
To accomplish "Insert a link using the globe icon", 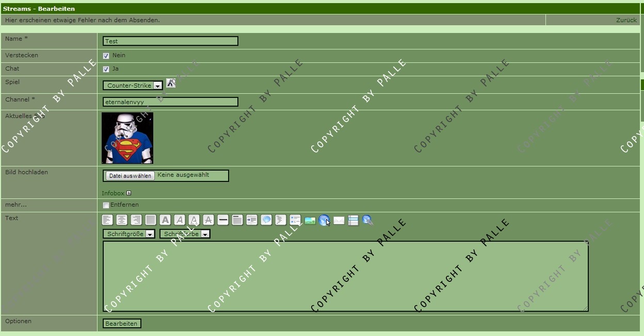I will (x=324, y=220).
